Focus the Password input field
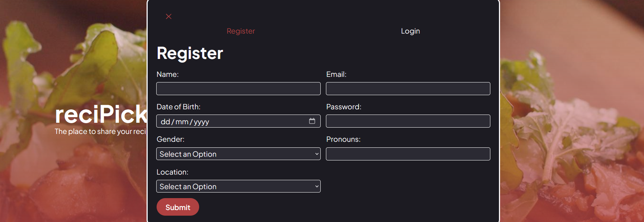This screenshot has height=222, width=644. 408,121
